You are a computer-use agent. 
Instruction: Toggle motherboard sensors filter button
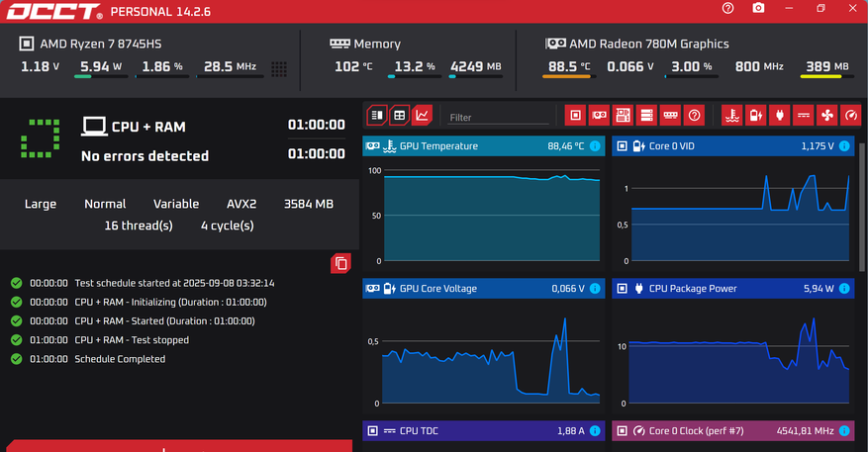(x=623, y=115)
